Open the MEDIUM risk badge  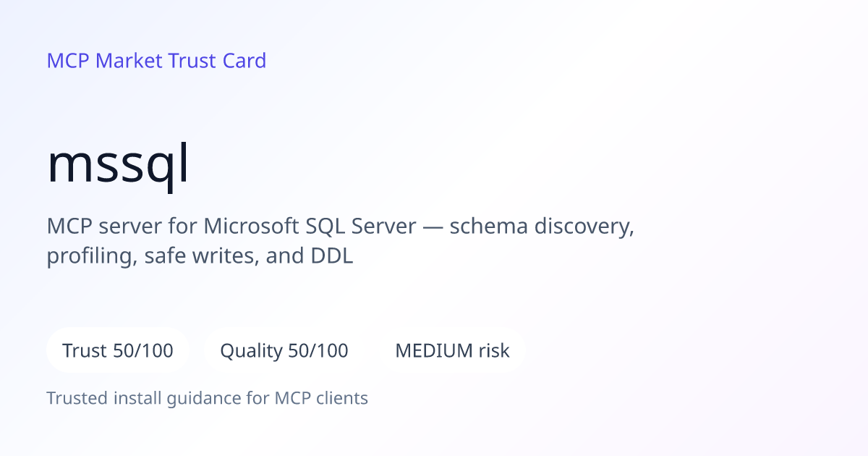click(x=452, y=351)
